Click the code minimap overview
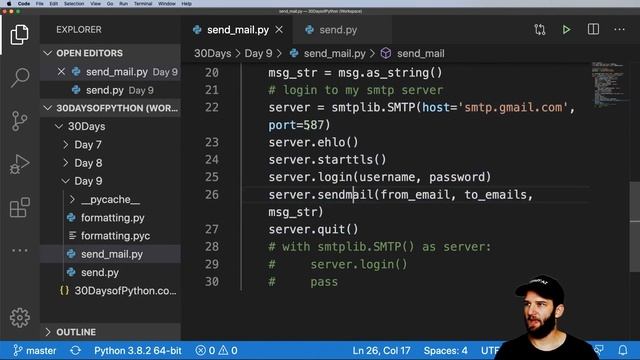The width and height of the screenshot is (640, 360). [609, 85]
